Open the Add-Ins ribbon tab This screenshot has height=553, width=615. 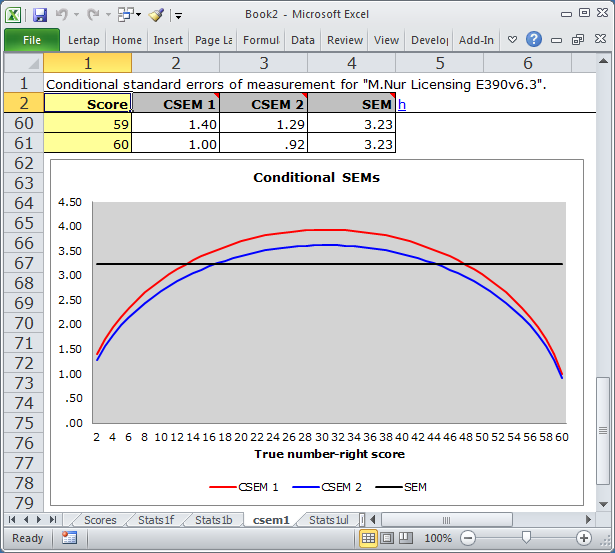pyautogui.click(x=476, y=40)
